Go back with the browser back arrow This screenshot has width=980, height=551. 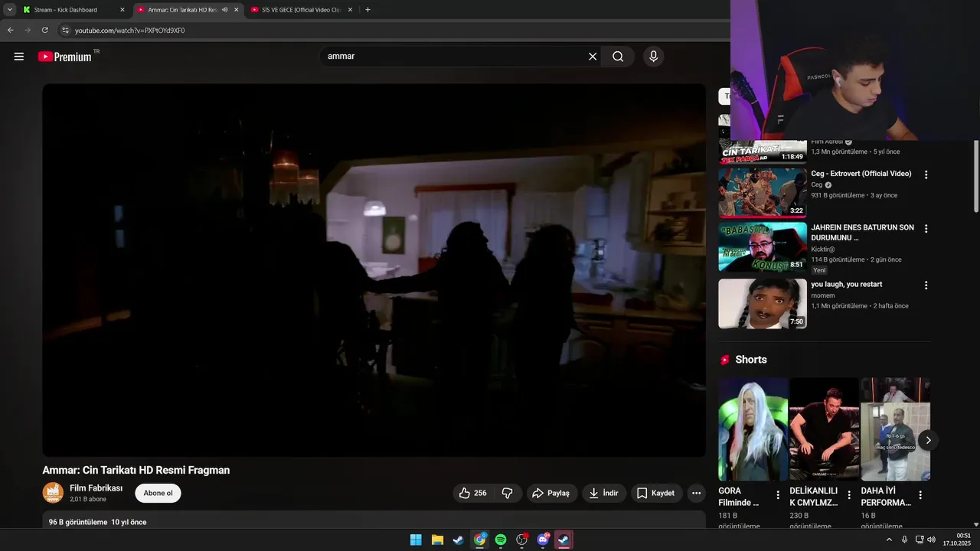[10, 30]
